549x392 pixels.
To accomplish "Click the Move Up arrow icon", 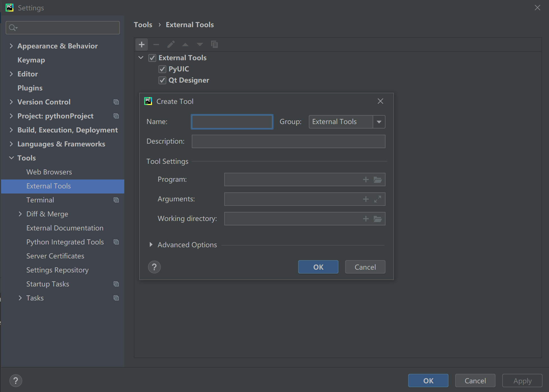I will tap(185, 45).
